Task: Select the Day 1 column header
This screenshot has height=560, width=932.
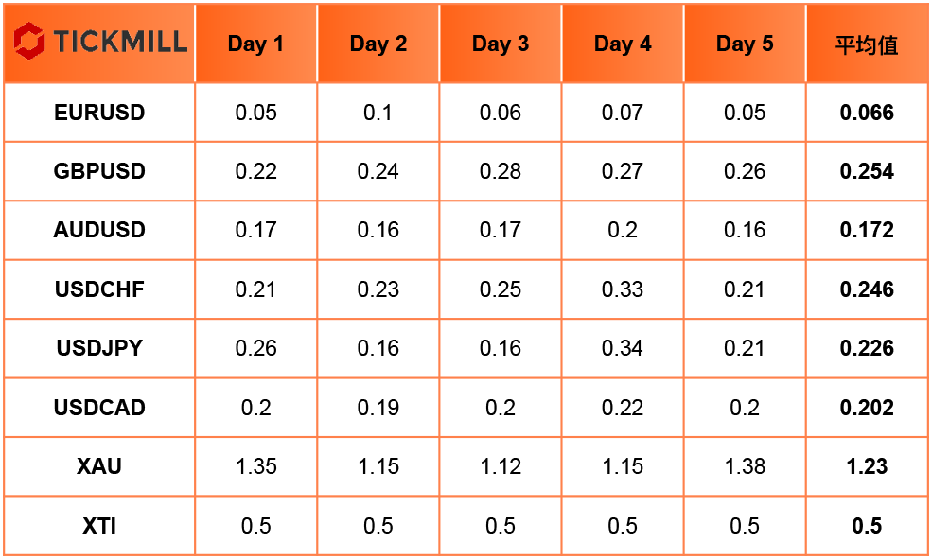Action: 255,44
